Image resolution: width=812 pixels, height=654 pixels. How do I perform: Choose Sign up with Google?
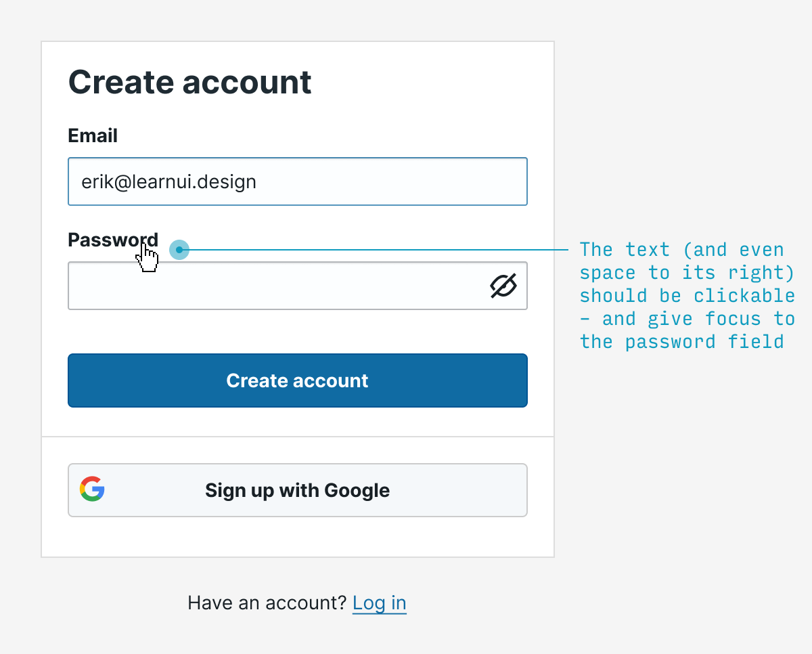tap(297, 490)
